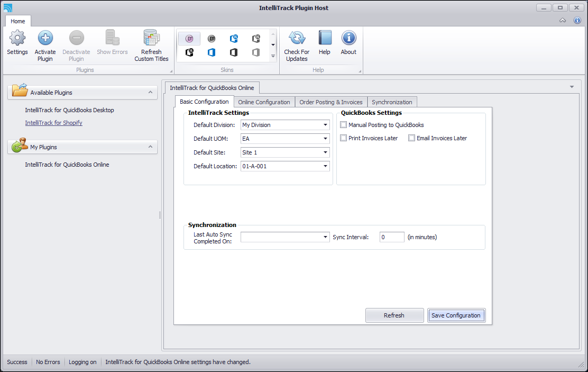This screenshot has height=372, width=588.
Task: Open the IntelliTrack for Shopify link
Action: click(x=53, y=123)
